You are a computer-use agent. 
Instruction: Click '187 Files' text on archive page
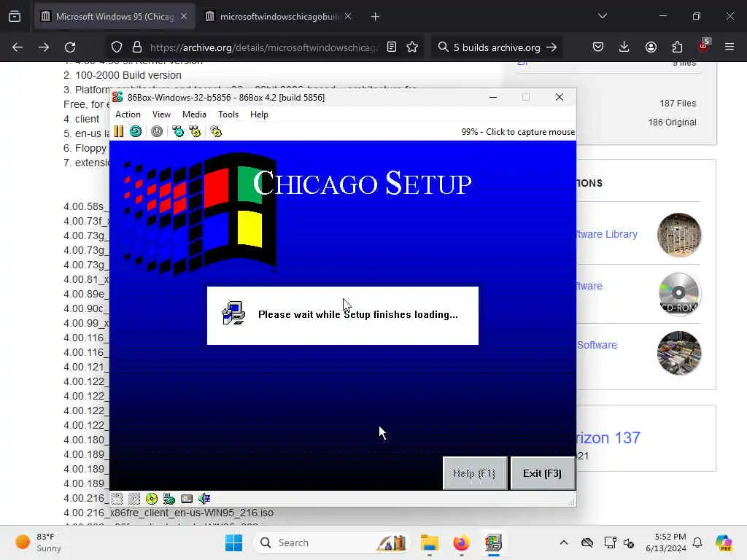[678, 104]
